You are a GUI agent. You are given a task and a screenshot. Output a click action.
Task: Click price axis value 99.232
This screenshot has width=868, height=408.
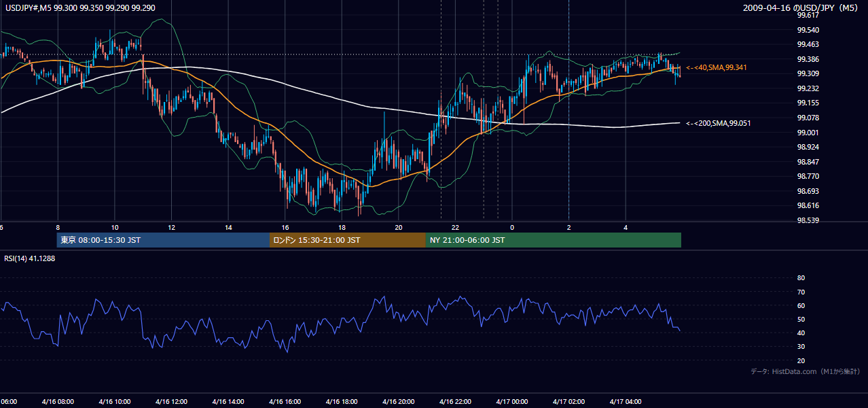click(x=808, y=88)
